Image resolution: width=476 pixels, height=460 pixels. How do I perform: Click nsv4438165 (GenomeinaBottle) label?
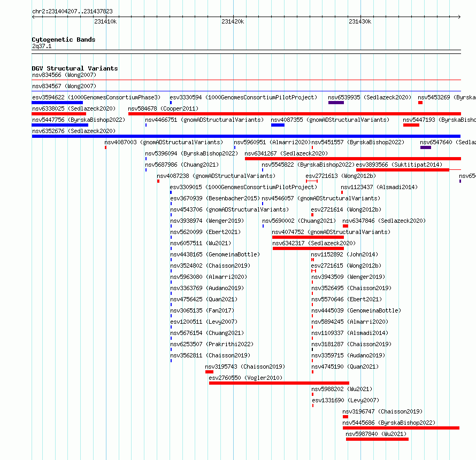pos(215,254)
